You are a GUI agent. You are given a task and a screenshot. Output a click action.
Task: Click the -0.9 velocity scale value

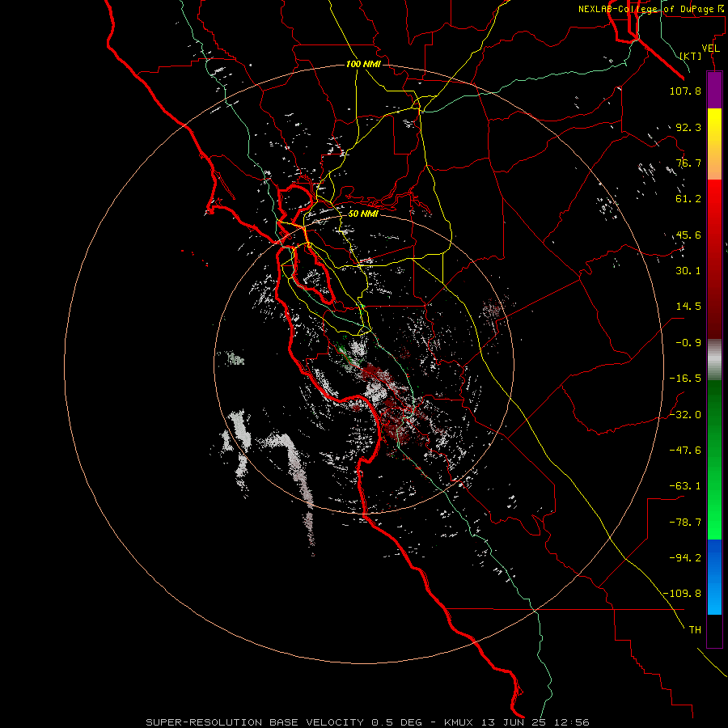tap(688, 343)
